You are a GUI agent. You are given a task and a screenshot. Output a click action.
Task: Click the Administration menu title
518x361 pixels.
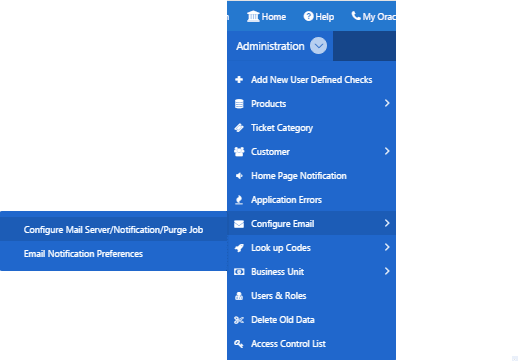(x=270, y=46)
